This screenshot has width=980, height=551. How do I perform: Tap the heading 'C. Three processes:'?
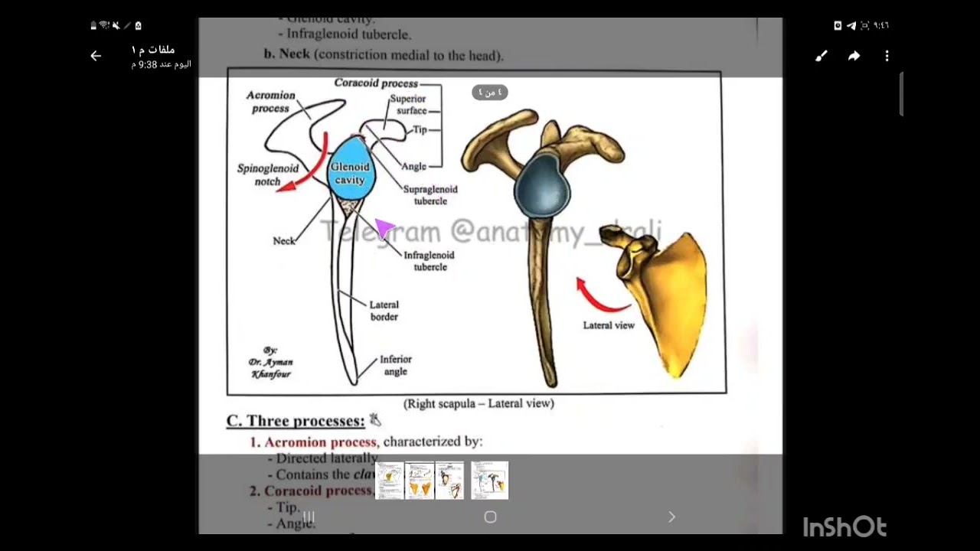point(296,421)
